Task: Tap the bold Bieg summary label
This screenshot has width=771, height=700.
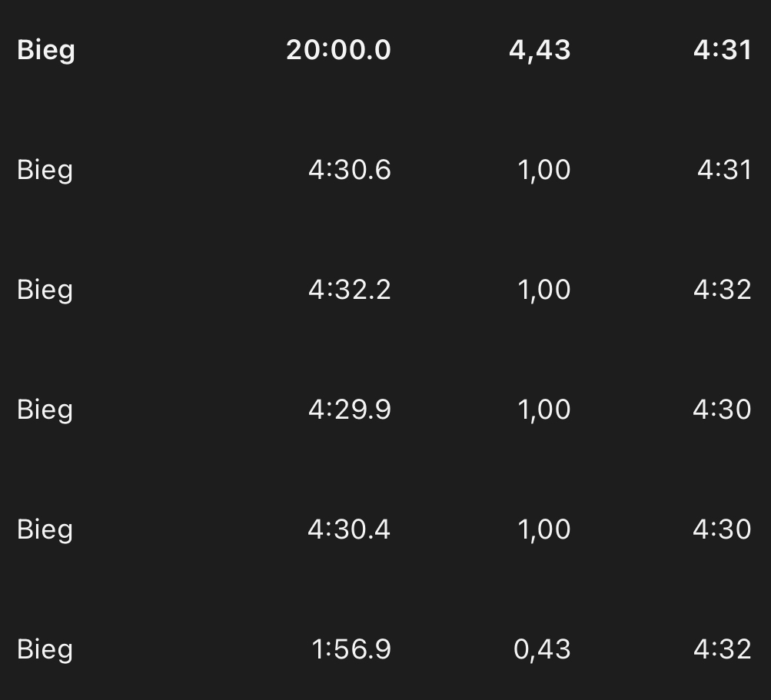Action: pyautogui.click(x=46, y=50)
